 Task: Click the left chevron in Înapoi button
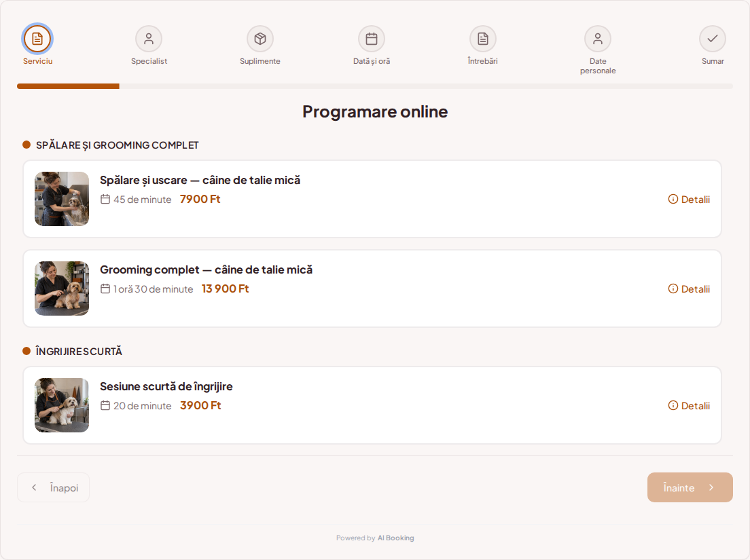(x=34, y=487)
